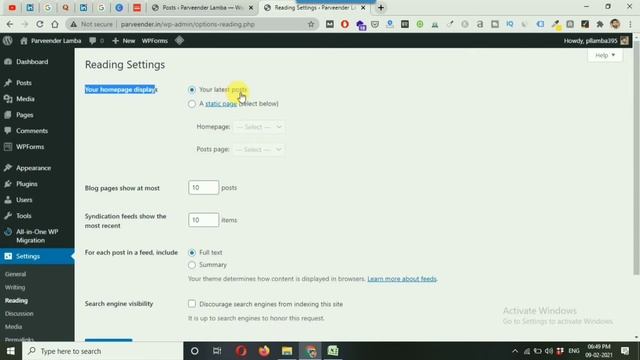Screen dimensions: 640x360
Task: Click the Blog pages show at most field
Action: click(203, 188)
